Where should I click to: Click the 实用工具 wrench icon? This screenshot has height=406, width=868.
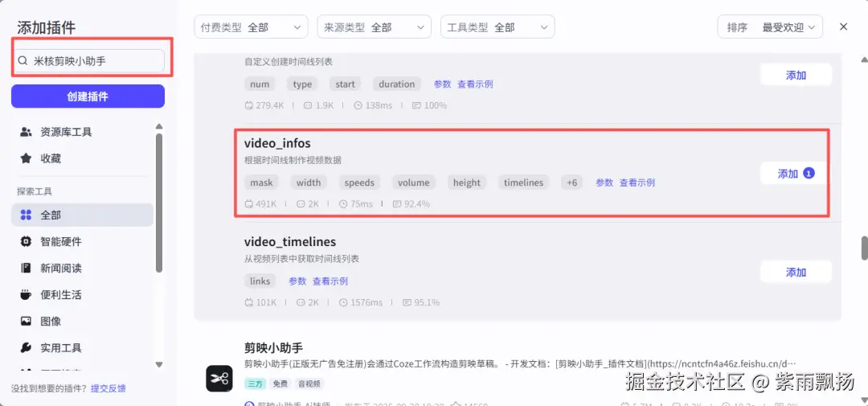[x=26, y=348]
